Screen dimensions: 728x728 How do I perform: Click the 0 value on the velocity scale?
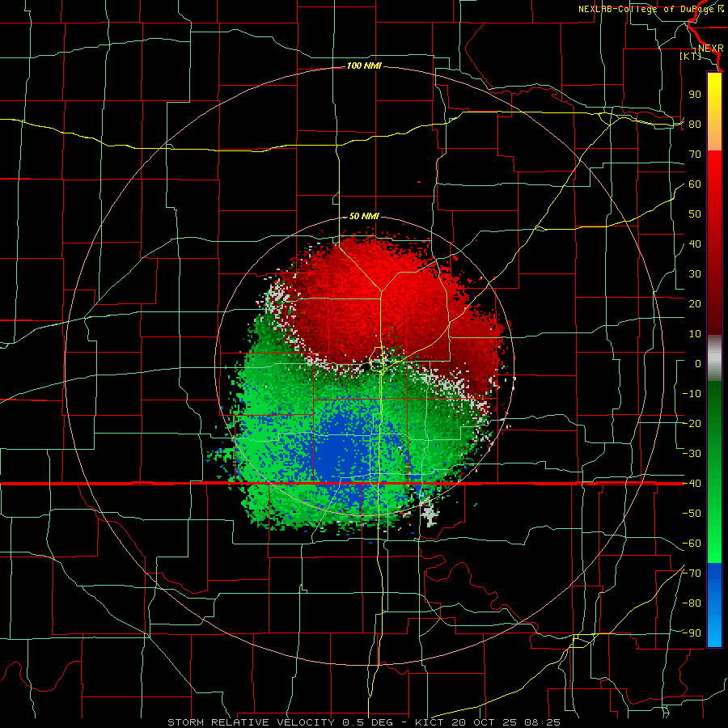click(x=698, y=364)
